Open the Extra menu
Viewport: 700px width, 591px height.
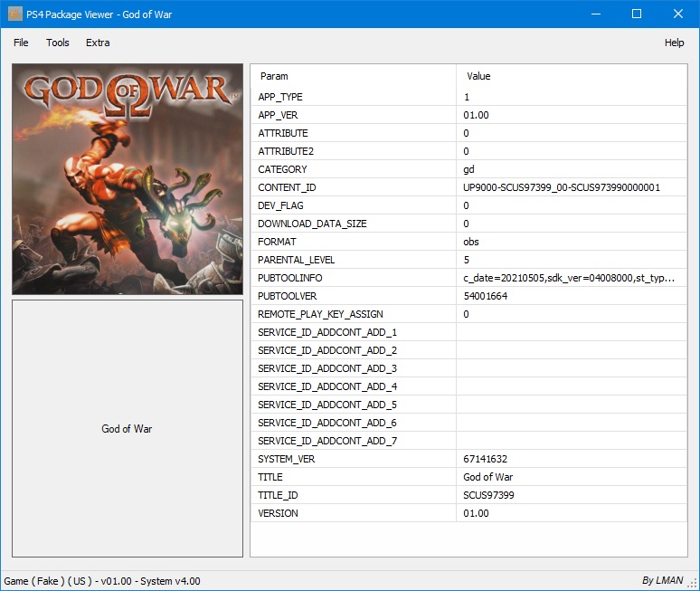pyautogui.click(x=98, y=43)
